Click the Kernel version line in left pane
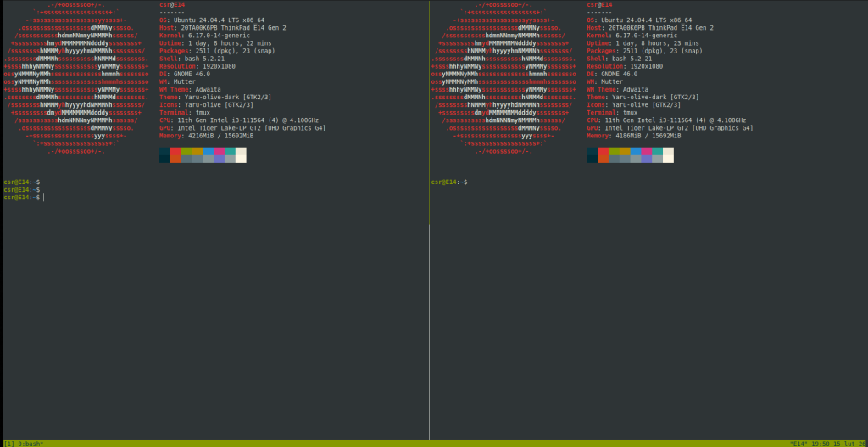Screen dimensions: 868x447 [203, 35]
